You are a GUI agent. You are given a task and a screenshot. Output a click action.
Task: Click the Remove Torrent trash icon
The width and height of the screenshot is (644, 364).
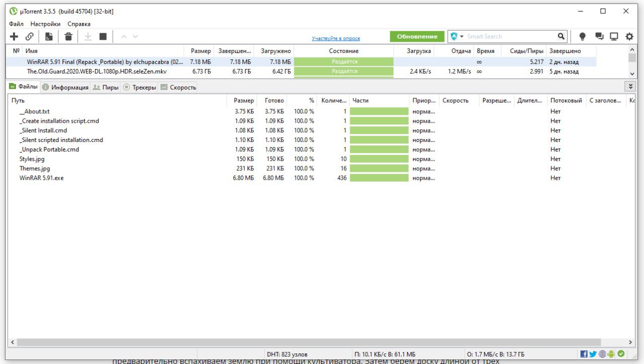click(68, 36)
